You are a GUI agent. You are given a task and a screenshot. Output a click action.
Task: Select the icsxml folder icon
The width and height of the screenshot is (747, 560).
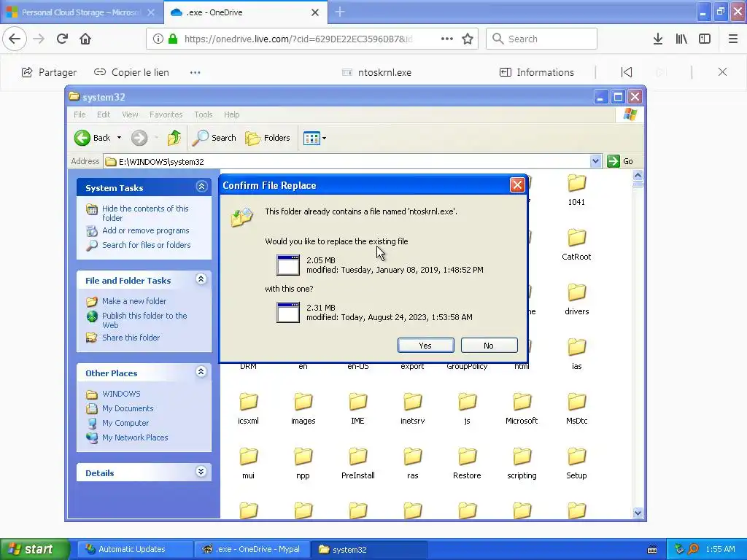tap(248, 402)
